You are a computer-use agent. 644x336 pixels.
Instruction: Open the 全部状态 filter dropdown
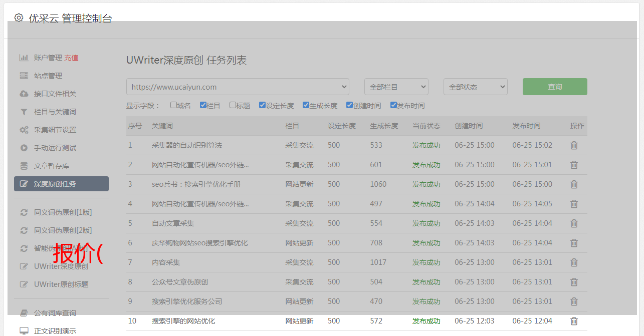[x=475, y=87]
